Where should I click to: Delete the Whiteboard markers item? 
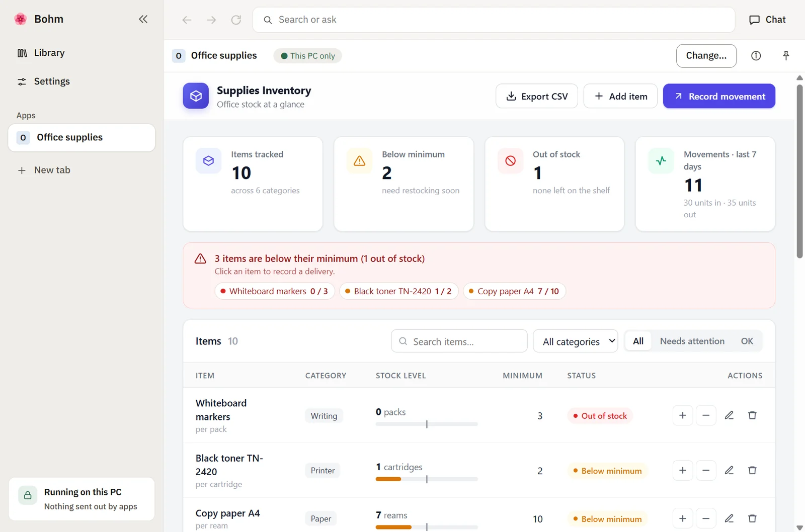point(752,415)
